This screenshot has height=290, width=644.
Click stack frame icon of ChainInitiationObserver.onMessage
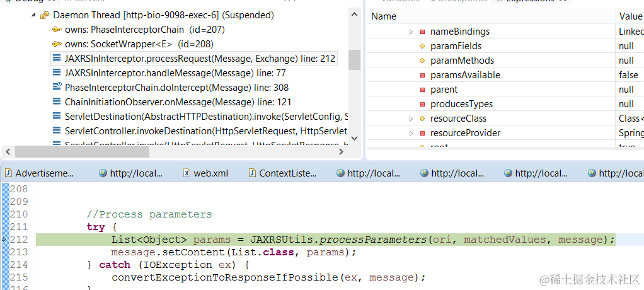click(57, 102)
